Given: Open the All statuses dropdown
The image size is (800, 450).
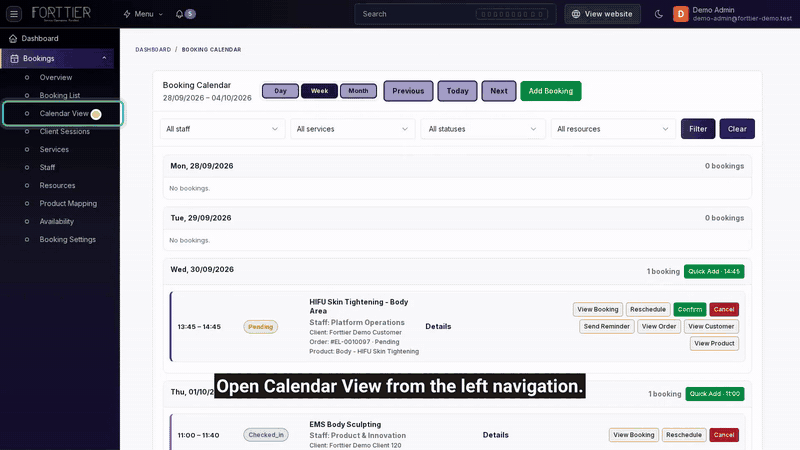Looking at the screenshot, I should 483,129.
